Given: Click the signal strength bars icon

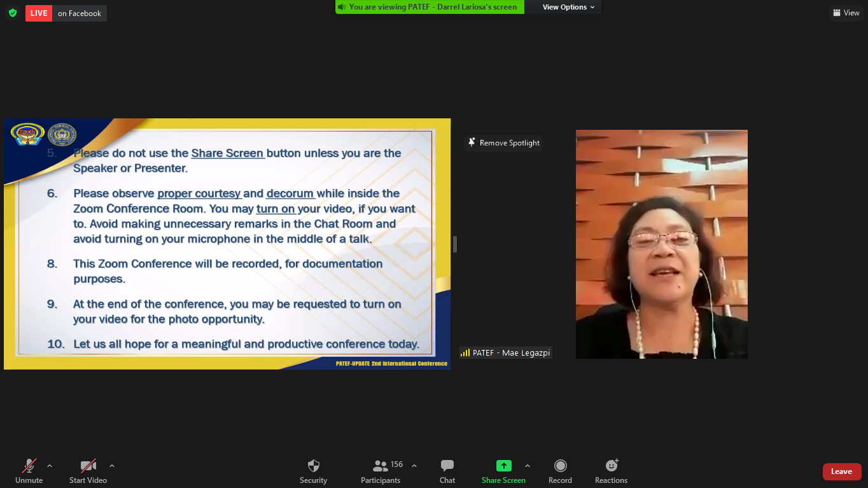Looking at the screenshot, I should 465,352.
